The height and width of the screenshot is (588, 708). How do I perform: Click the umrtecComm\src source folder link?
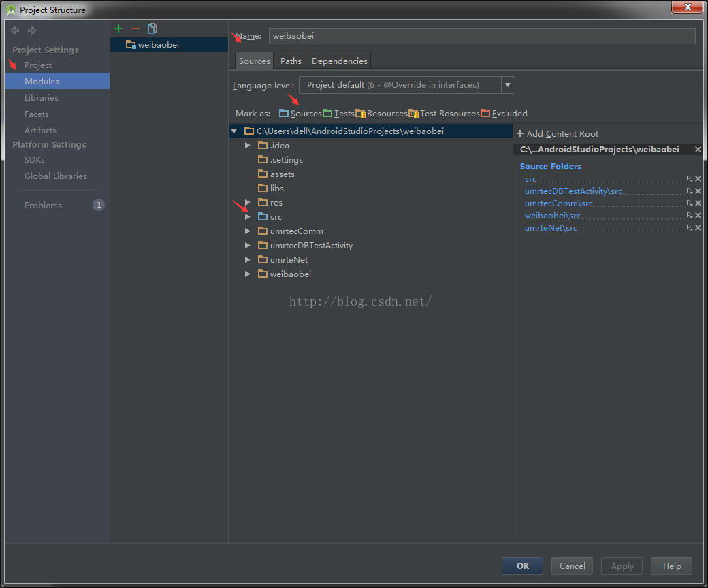(558, 203)
